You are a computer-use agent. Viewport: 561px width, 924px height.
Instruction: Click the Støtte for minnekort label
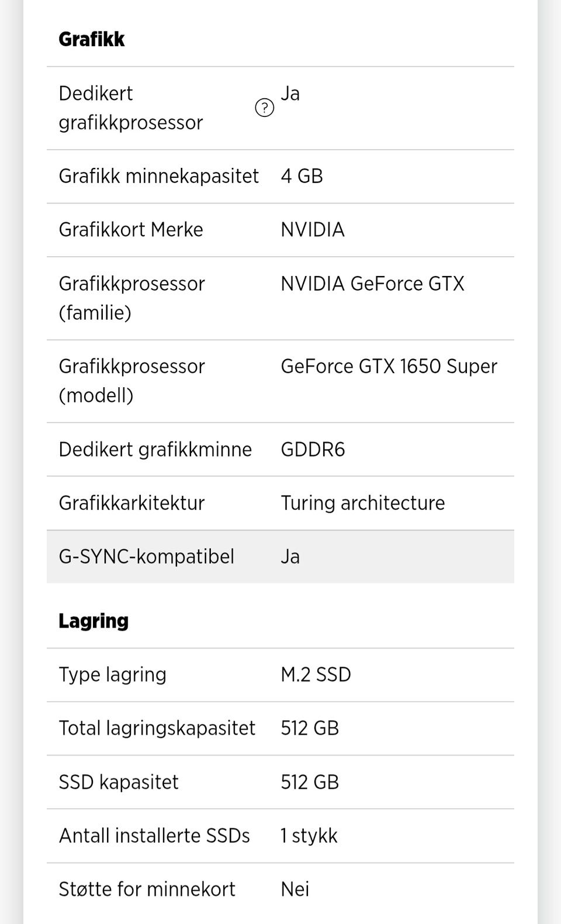click(147, 889)
